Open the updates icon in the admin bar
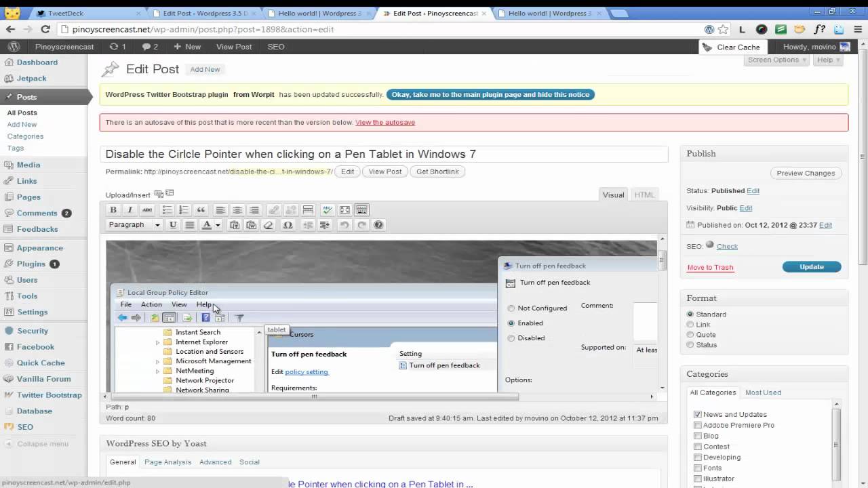 pyautogui.click(x=117, y=47)
